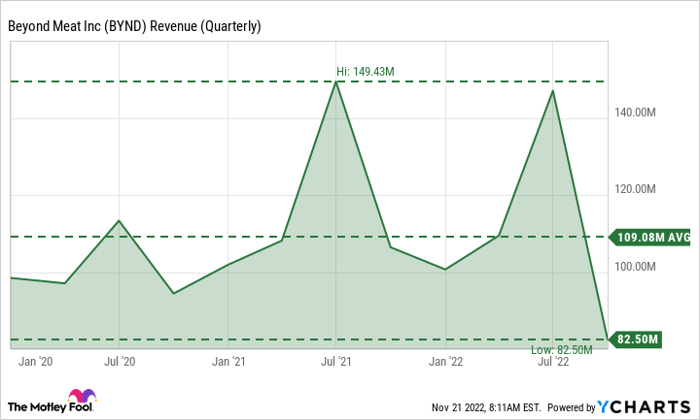Click the 82.50M value flag
Viewport: 700px width, 420px height.
tap(636, 340)
